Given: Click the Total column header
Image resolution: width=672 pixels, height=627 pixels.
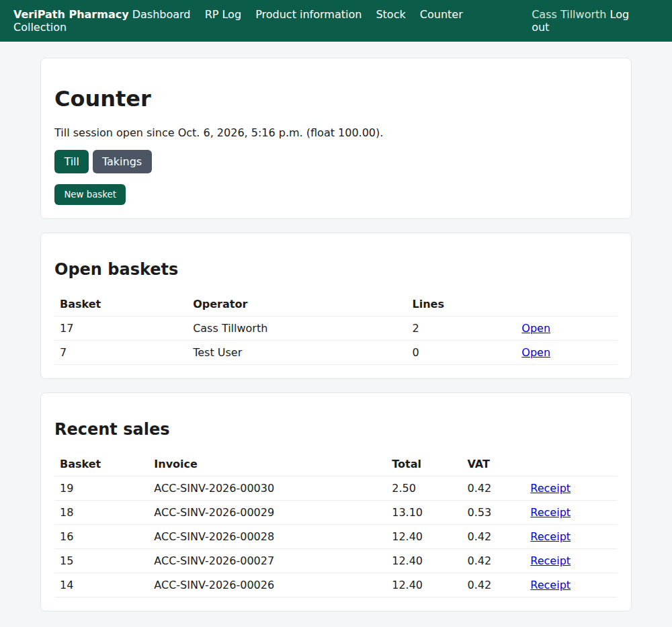Looking at the screenshot, I should pos(407,464).
